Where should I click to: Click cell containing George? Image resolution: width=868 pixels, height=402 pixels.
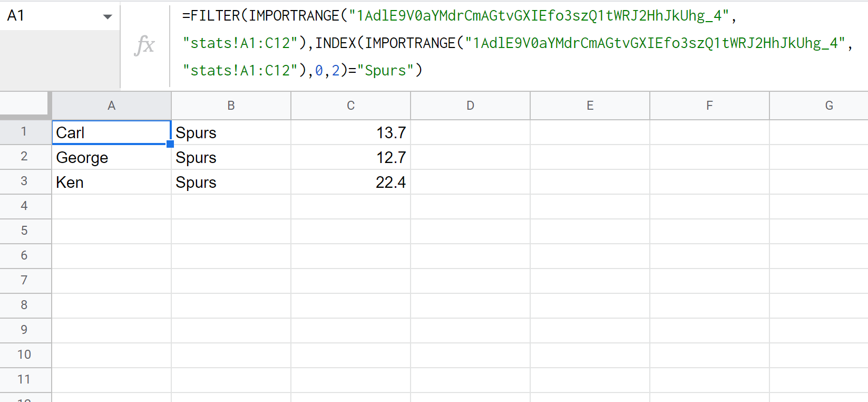[112, 157]
